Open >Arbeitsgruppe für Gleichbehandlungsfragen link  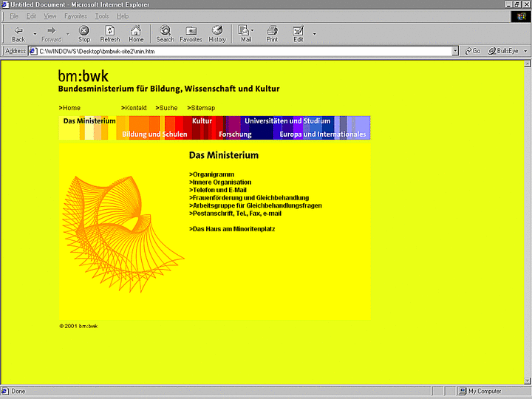click(255, 205)
